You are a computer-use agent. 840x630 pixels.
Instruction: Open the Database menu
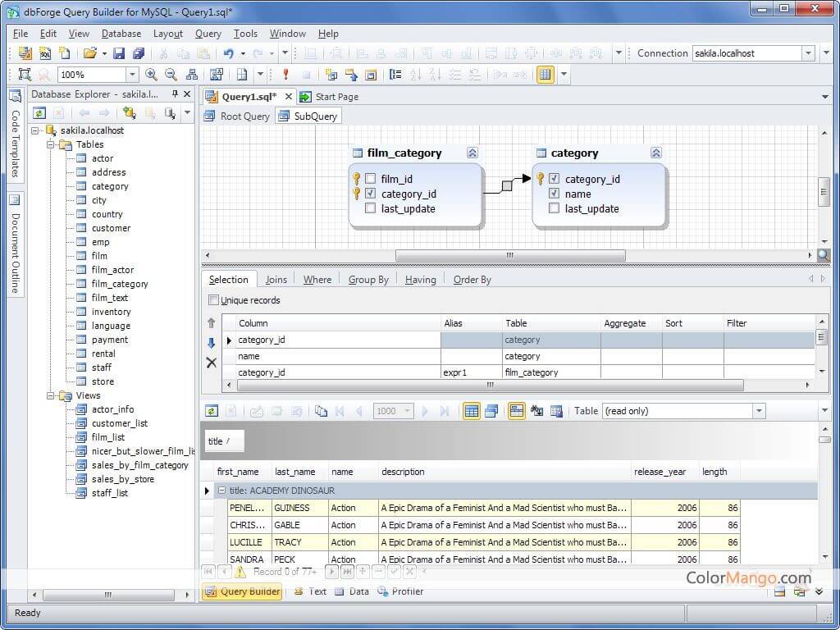pos(121,33)
